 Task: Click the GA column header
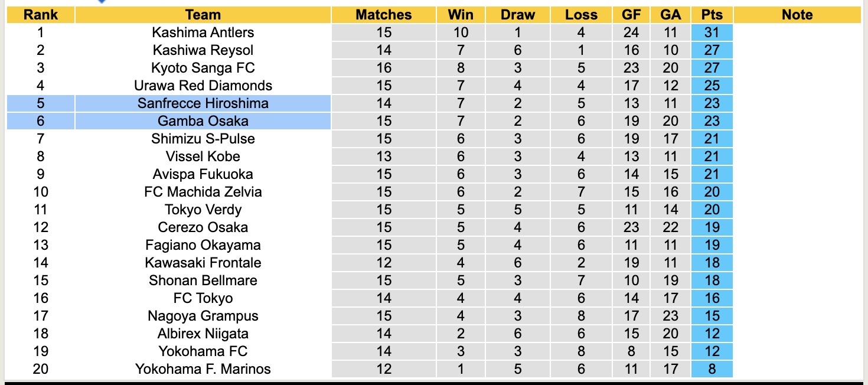pos(670,15)
